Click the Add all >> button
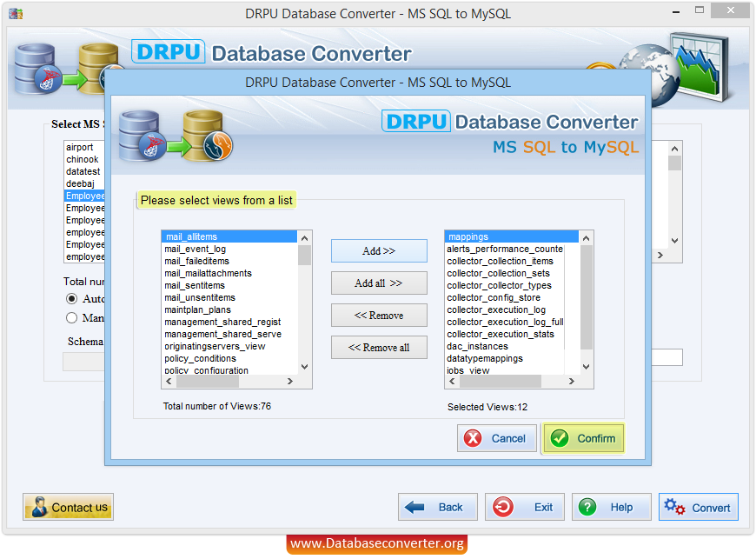Screen dimensions: 756x559 pos(379,283)
